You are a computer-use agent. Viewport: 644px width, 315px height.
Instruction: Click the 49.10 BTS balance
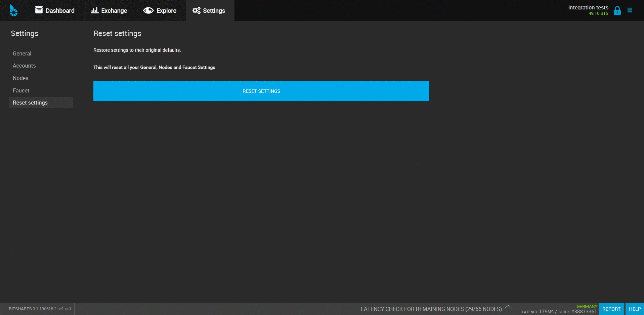tap(598, 13)
